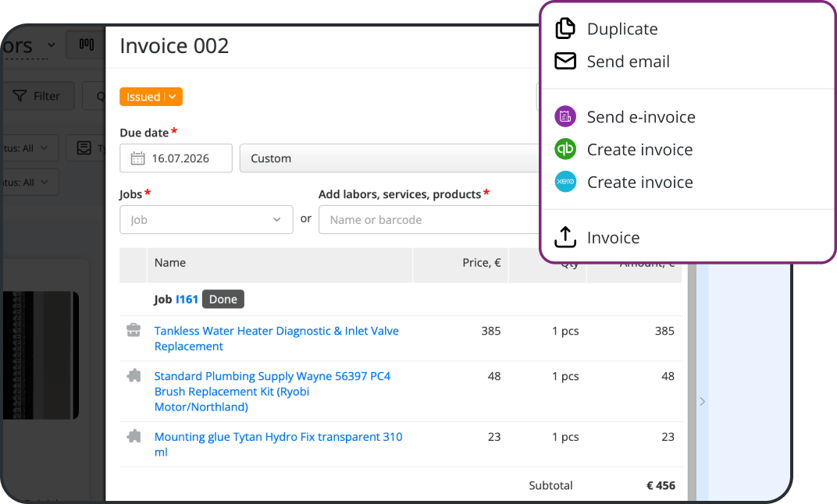
Task: Click the briefcase icon beside Tankless Water Heater
Action: click(134, 331)
